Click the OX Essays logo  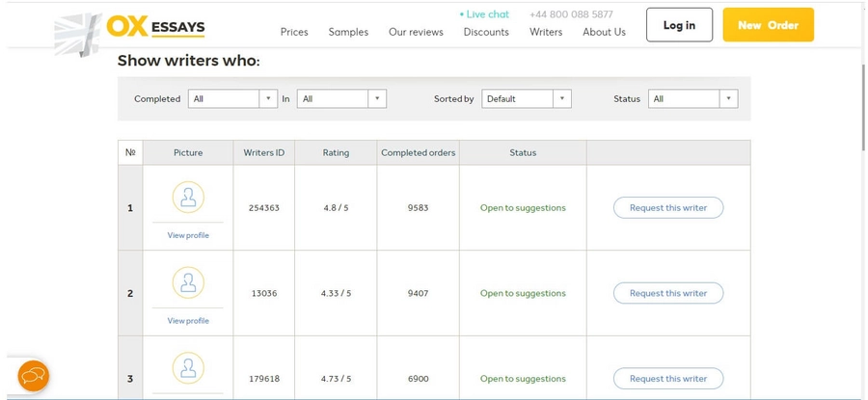coord(130,33)
